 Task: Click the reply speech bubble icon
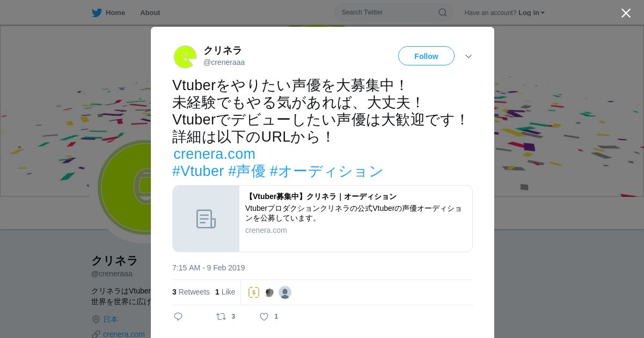(x=178, y=317)
